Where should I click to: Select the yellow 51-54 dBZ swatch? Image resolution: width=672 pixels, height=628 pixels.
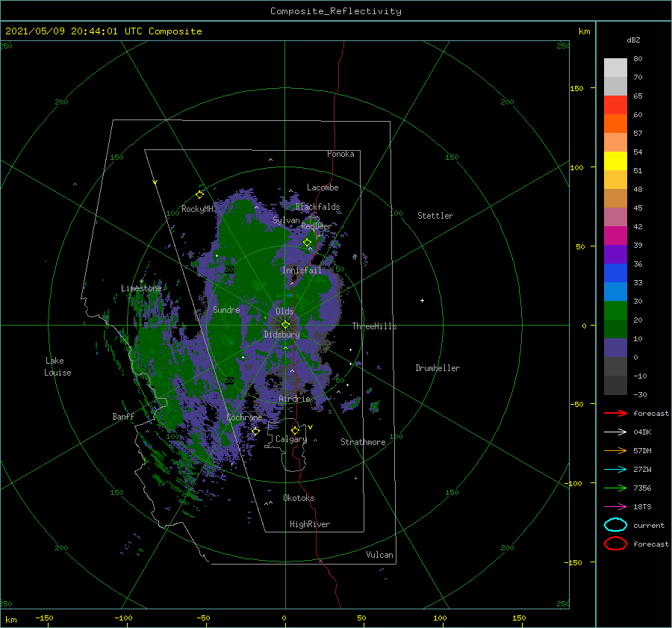tap(615, 161)
